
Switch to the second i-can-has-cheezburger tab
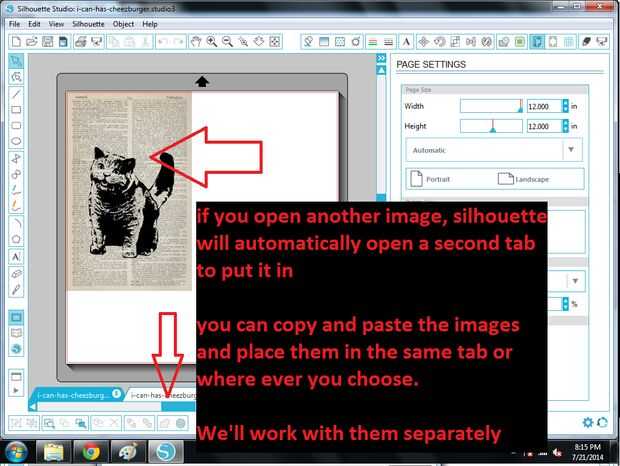pos(162,395)
